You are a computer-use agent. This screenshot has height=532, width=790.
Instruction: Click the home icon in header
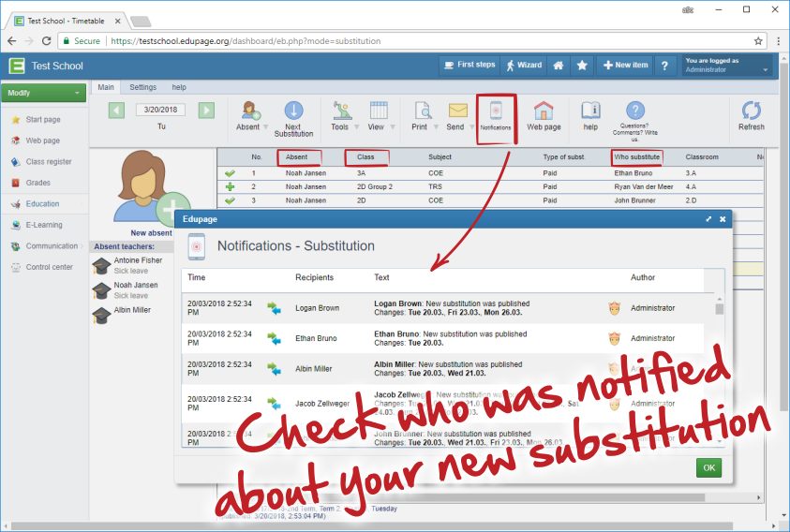(559, 66)
